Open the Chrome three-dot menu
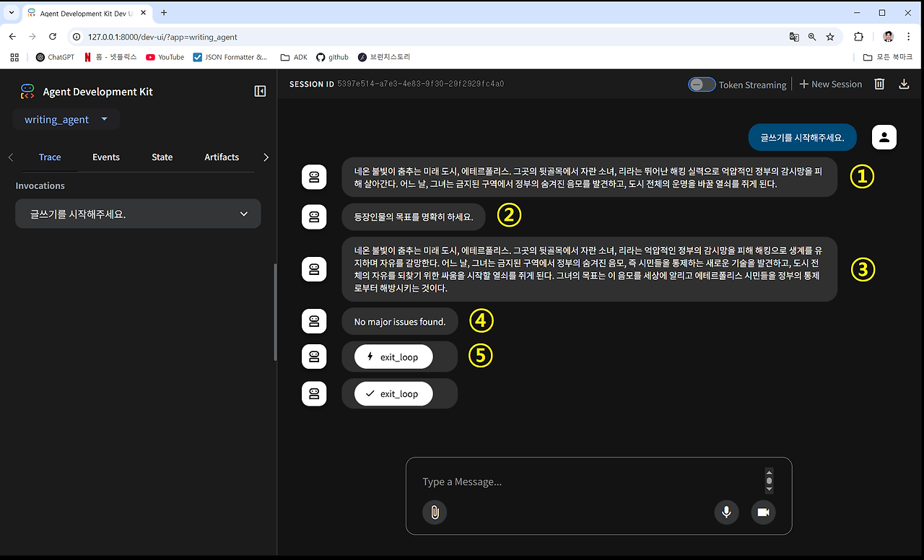The height and width of the screenshot is (560, 924). [x=909, y=37]
